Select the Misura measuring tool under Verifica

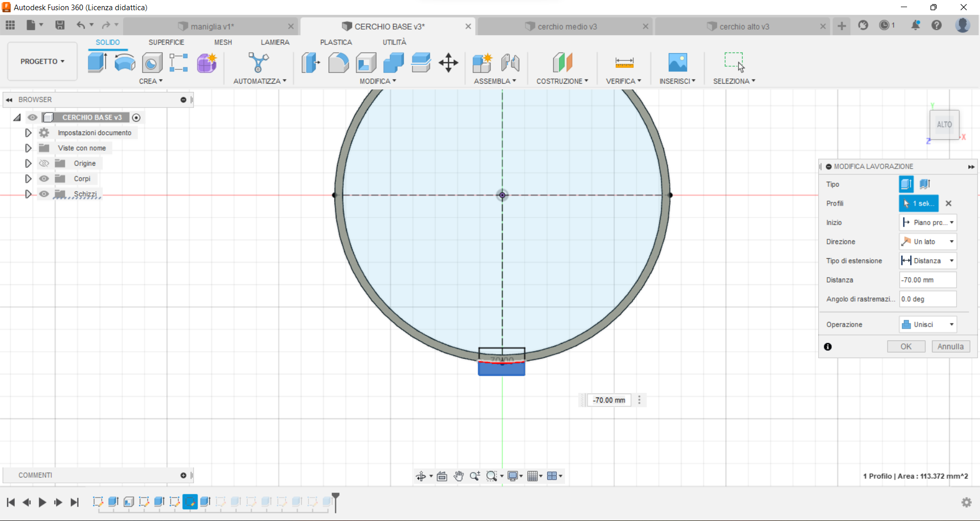[624, 62]
